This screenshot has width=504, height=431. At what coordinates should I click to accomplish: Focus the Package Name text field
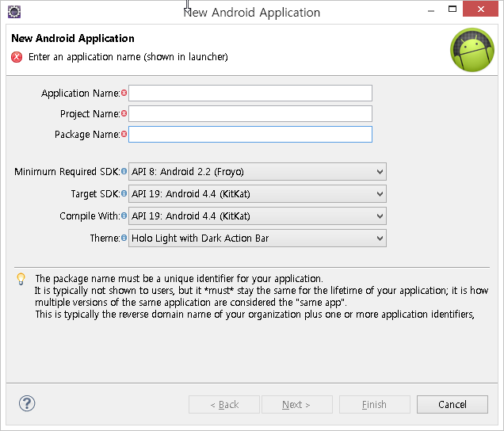250,135
